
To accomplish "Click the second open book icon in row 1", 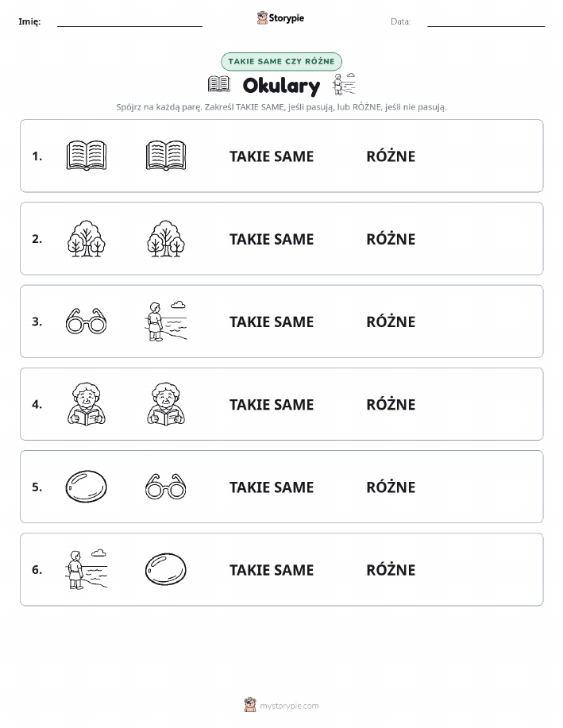I will [166, 156].
